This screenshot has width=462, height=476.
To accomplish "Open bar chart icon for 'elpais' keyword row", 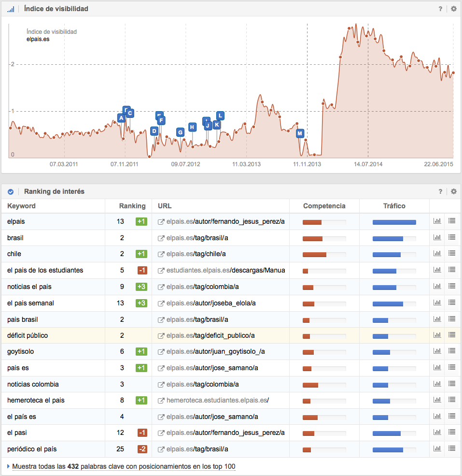I will point(437,222).
